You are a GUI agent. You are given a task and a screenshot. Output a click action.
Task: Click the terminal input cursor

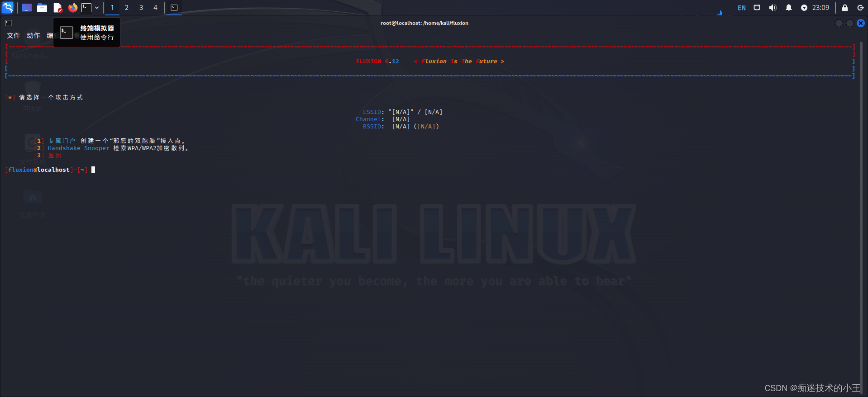coord(93,170)
